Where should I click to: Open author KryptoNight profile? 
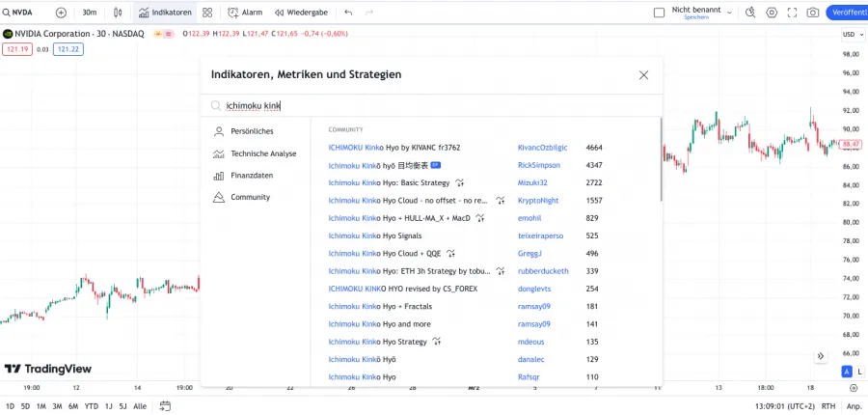coord(538,201)
